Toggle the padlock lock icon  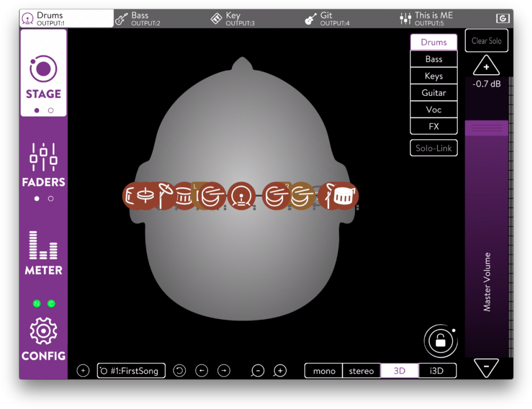pyautogui.click(x=440, y=341)
